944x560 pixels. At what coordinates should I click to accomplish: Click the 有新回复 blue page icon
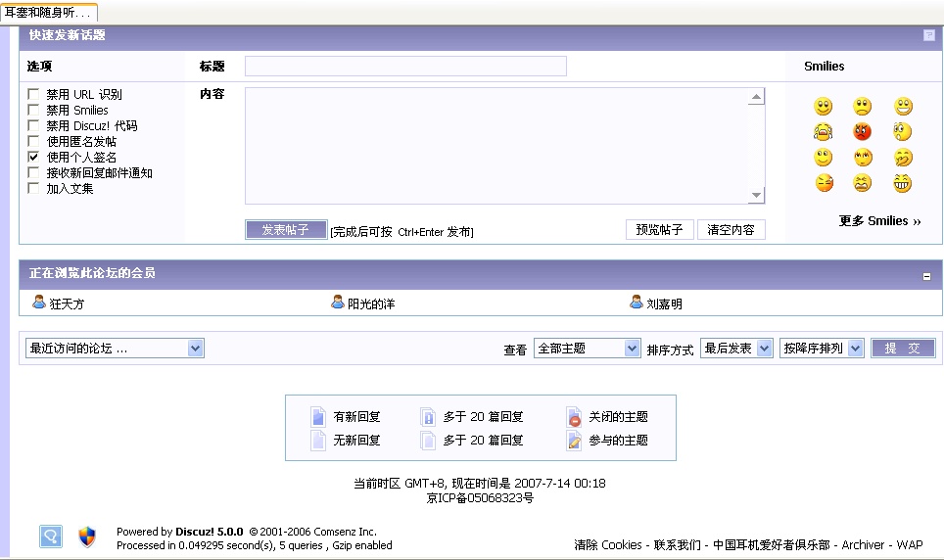[x=318, y=417]
